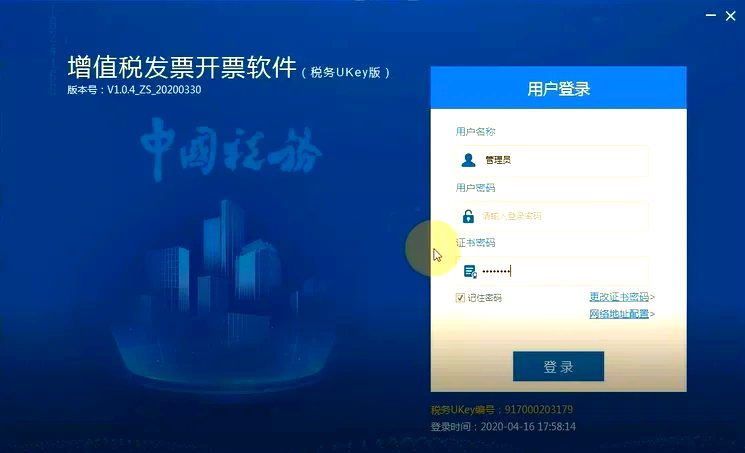Screen dimensions: 745x453
Task: Click into the 证书密码 dotted input
Action: coord(552,271)
